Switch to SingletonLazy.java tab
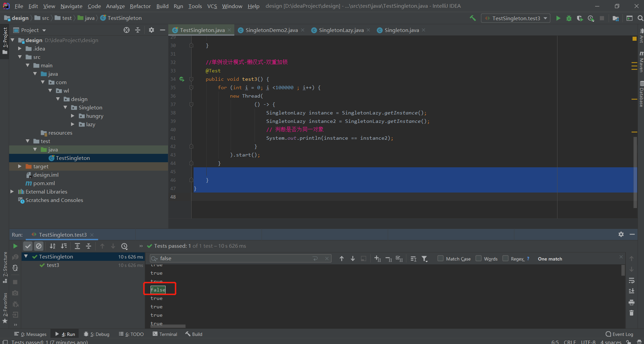 pos(341,30)
